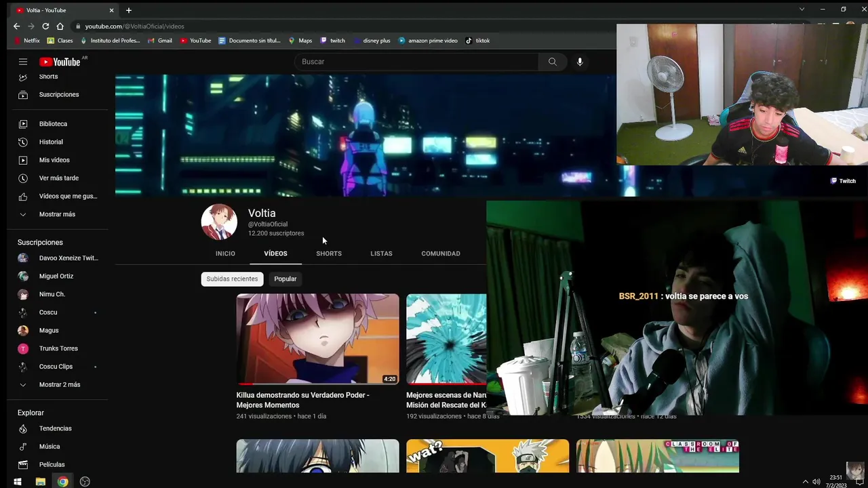The image size is (868, 488).
Task: Click the browser address bar URL
Action: [134, 26]
